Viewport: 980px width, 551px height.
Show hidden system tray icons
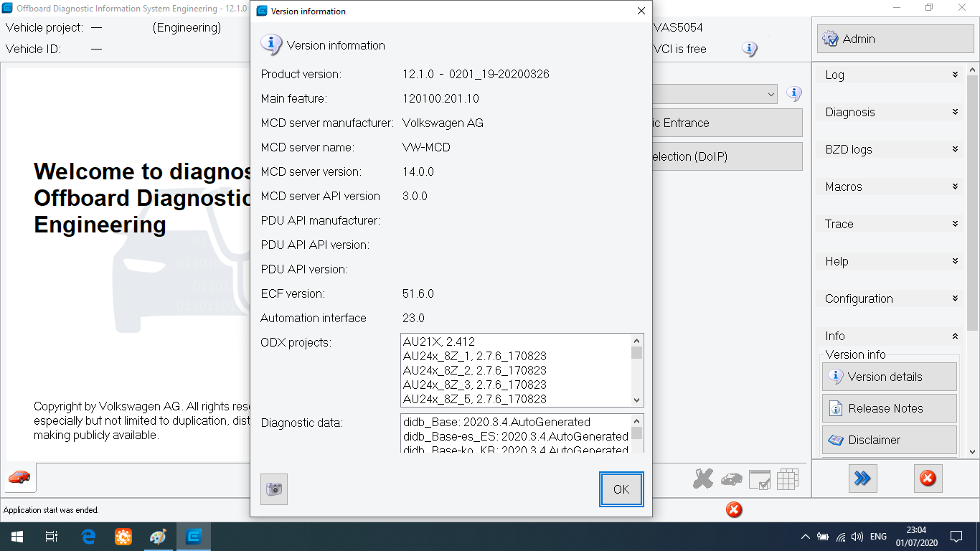(x=805, y=537)
